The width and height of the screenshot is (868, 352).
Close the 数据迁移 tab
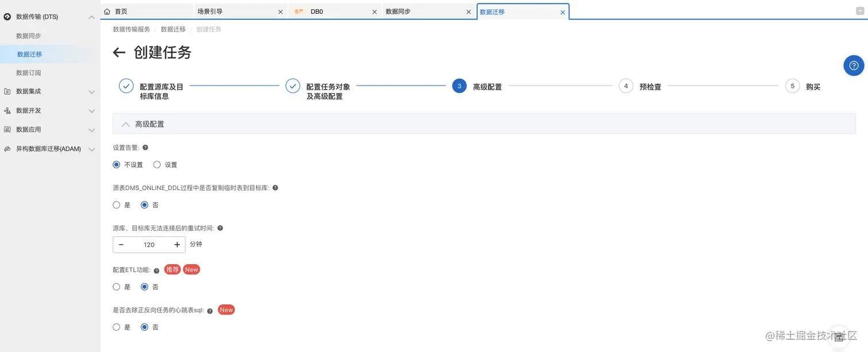[563, 12]
